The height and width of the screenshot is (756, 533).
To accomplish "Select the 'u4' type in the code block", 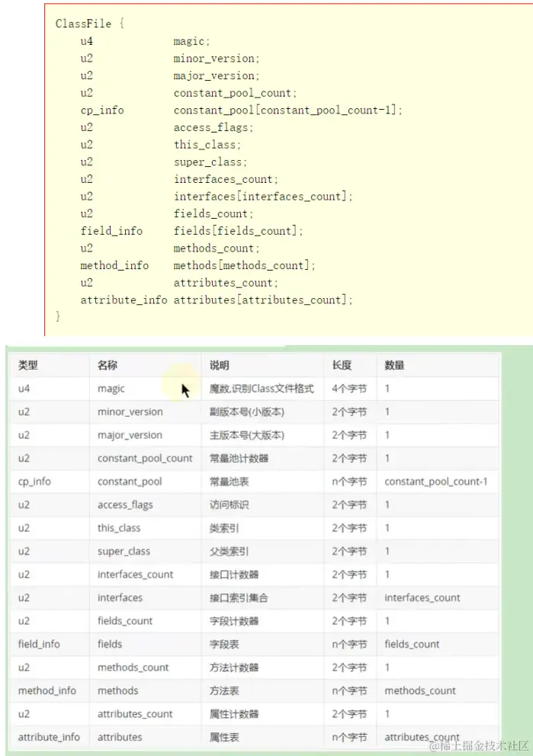I will 87,41.
